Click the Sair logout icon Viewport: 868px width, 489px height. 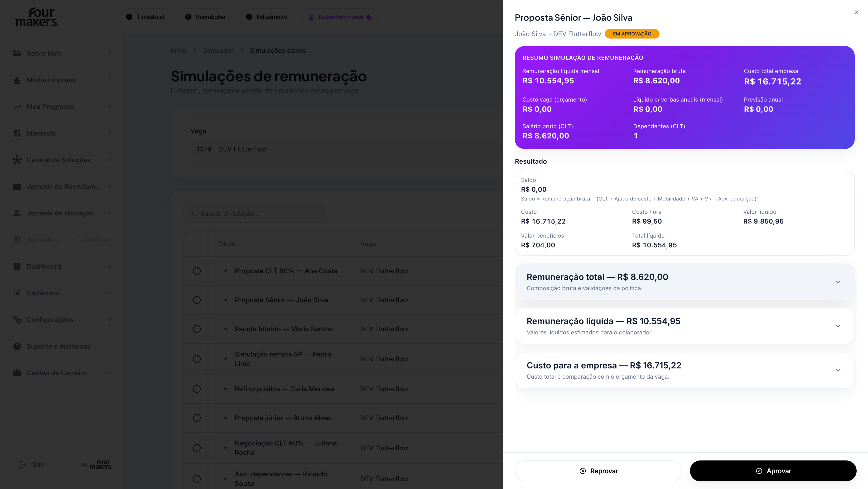tap(23, 464)
